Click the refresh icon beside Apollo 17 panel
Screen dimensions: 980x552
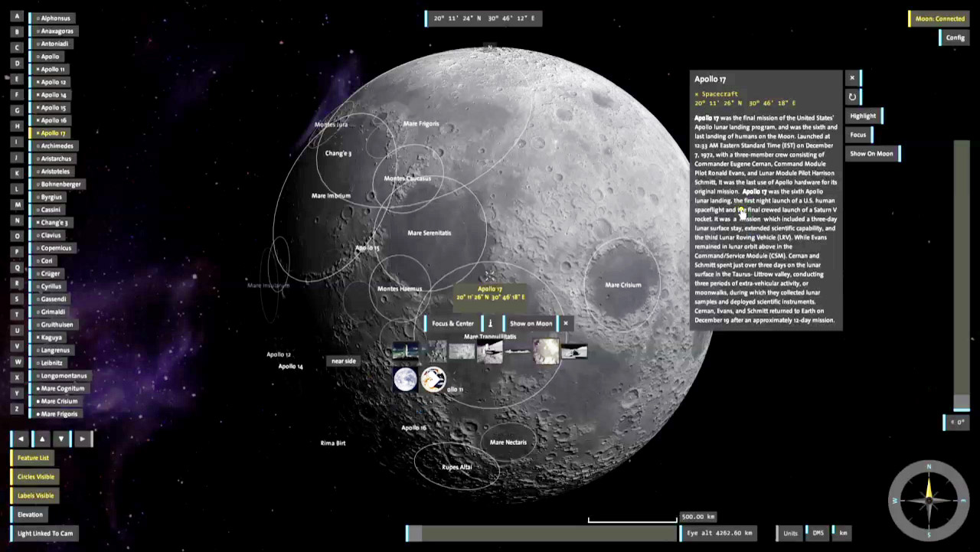click(x=852, y=97)
